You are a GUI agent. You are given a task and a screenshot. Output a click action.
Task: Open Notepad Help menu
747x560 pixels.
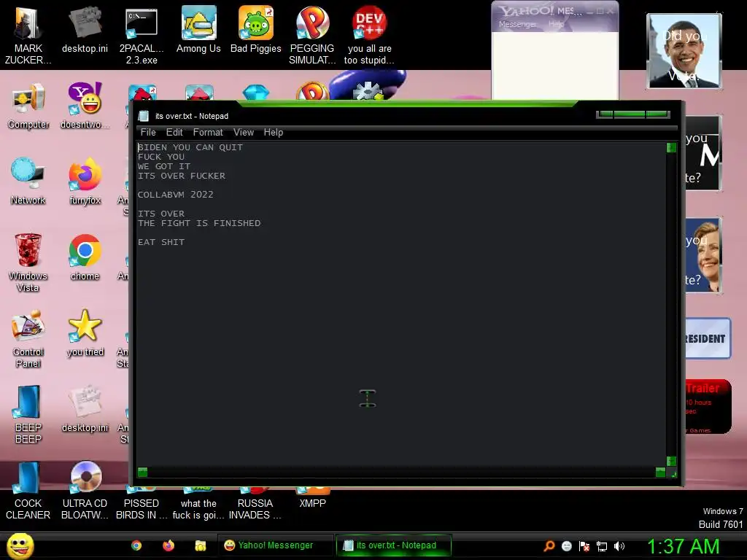point(274,133)
